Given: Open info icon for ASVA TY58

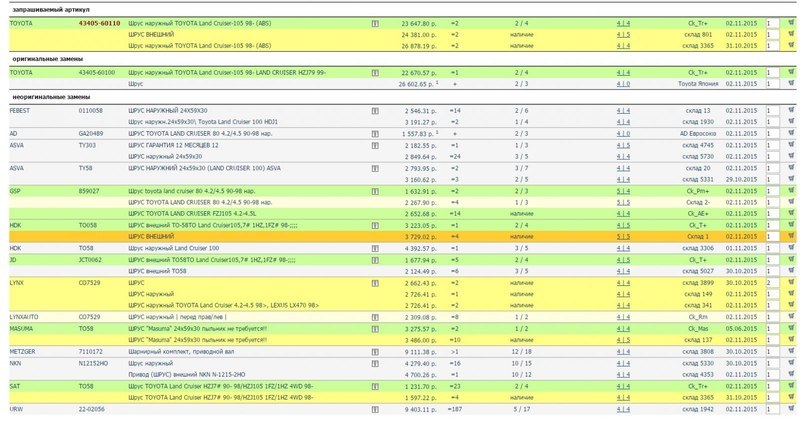Looking at the screenshot, I should point(375,168).
